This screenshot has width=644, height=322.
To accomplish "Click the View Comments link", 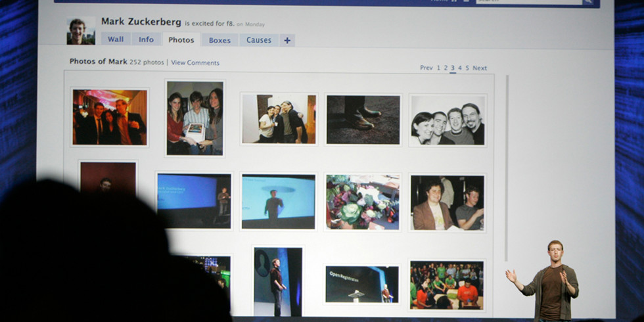I will (x=195, y=63).
